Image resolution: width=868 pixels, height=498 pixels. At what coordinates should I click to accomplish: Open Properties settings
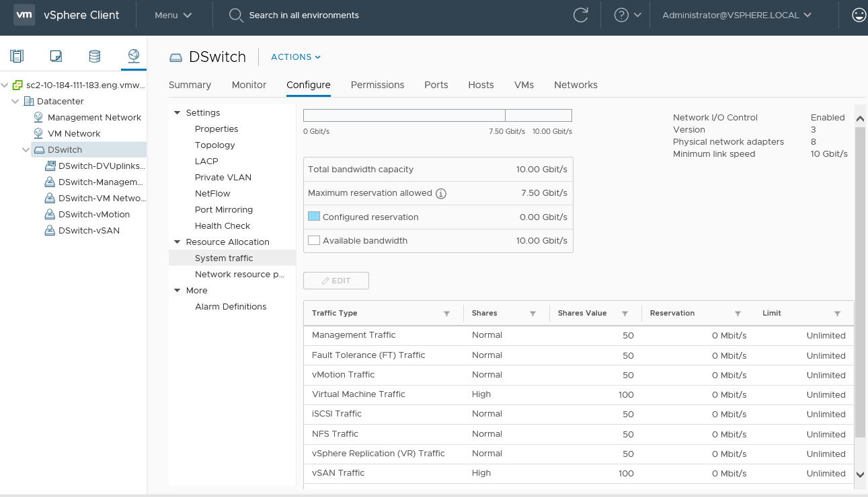(x=216, y=129)
